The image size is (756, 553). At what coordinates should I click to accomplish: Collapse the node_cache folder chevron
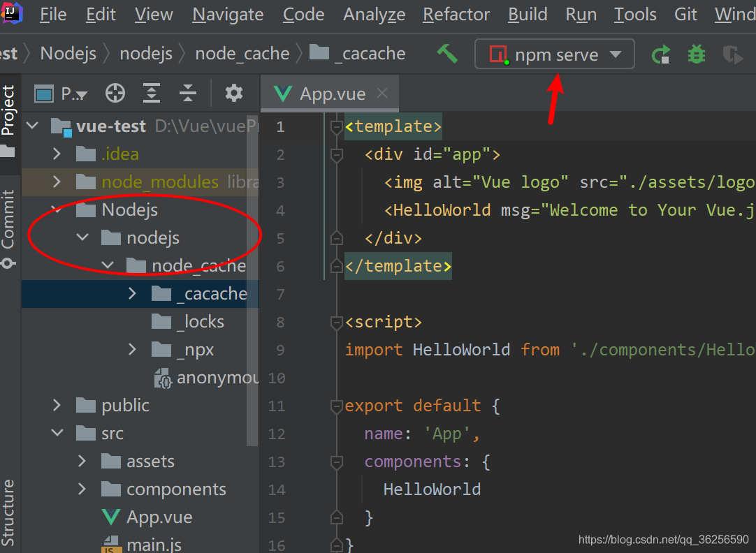pyautogui.click(x=108, y=265)
